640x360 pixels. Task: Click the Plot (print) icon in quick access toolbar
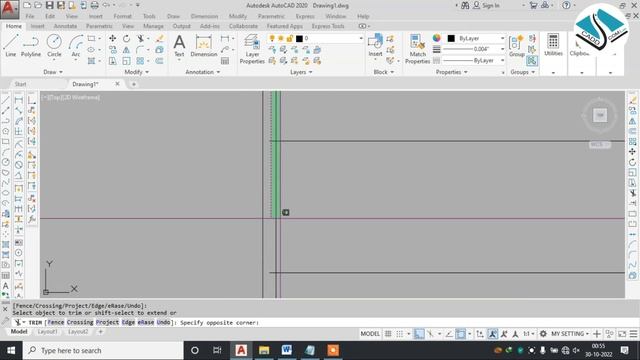coord(94,5)
